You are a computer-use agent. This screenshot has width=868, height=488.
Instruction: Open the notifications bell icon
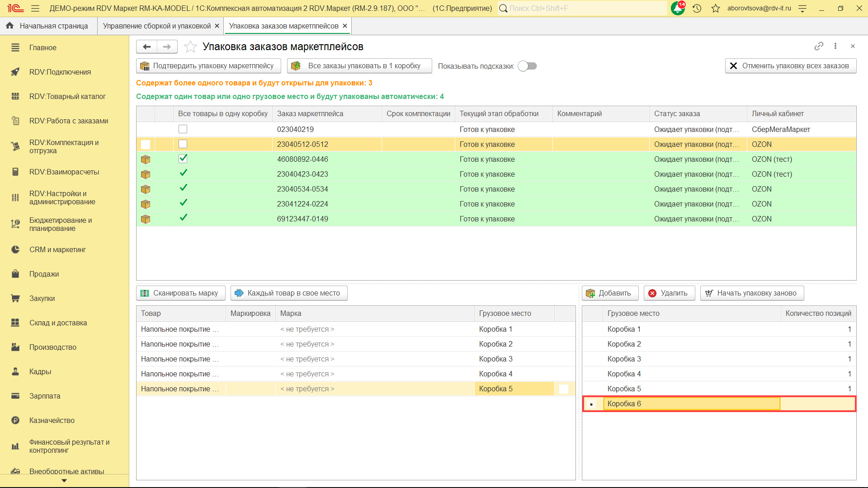(x=677, y=8)
